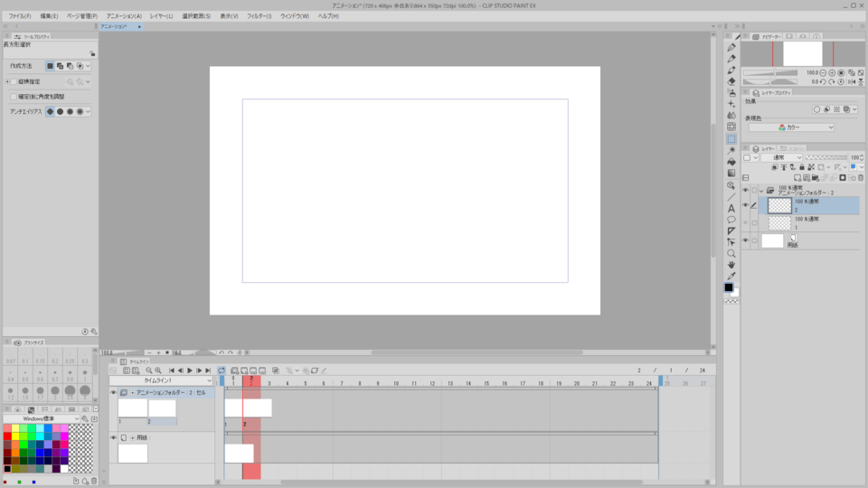This screenshot has width=868, height=488.
Task: Expand the animation folder track plus in timeline
Action: [x=132, y=393]
